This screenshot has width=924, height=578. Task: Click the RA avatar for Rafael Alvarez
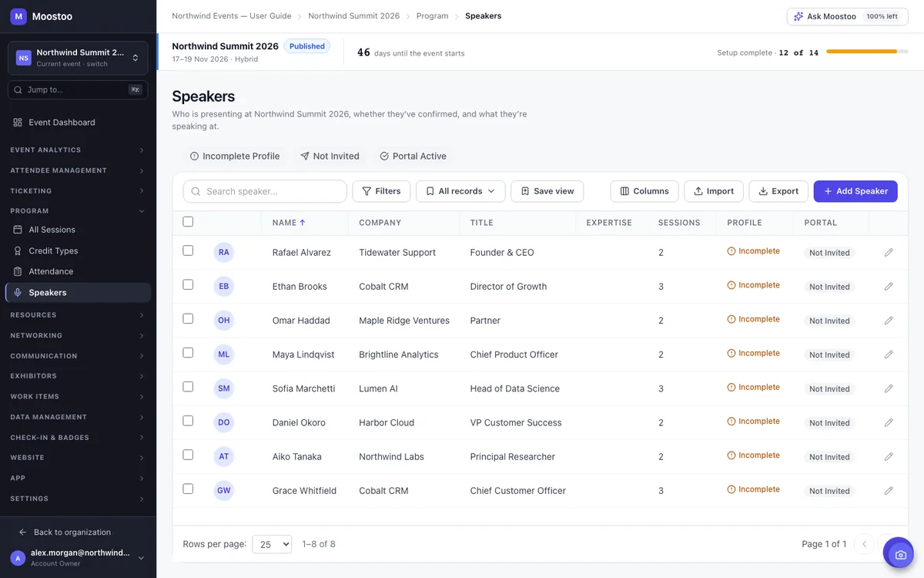tap(224, 252)
